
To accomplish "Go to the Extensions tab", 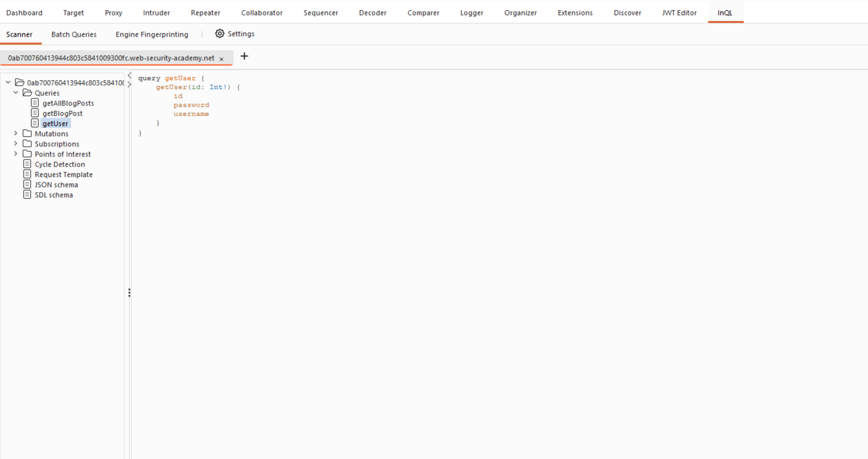I will pos(575,13).
